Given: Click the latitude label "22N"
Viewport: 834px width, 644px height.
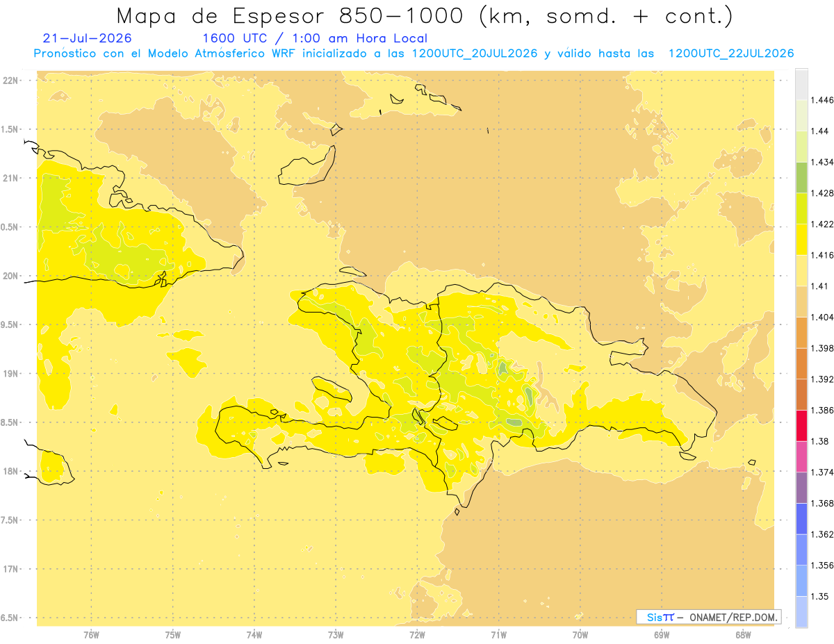Looking at the screenshot, I should (12, 81).
